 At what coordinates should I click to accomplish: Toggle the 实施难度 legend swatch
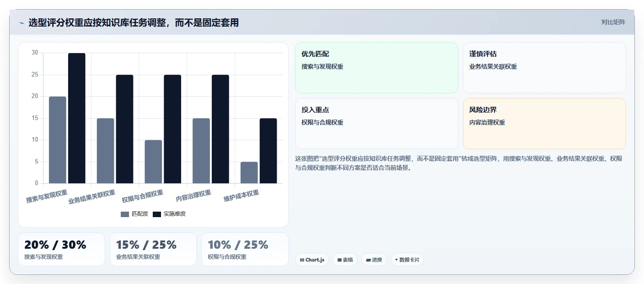pyautogui.click(x=157, y=214)
